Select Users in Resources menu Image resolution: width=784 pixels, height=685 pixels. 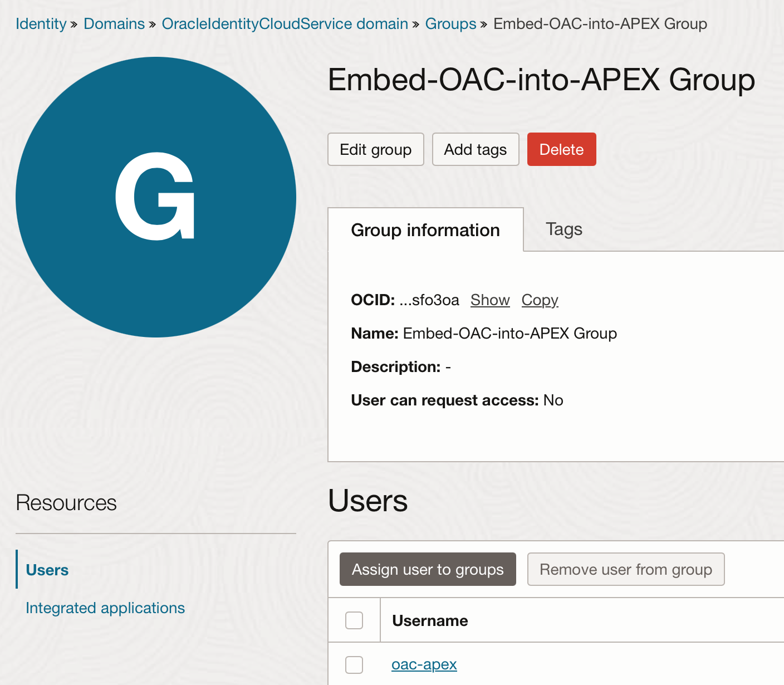coord(47,570)
